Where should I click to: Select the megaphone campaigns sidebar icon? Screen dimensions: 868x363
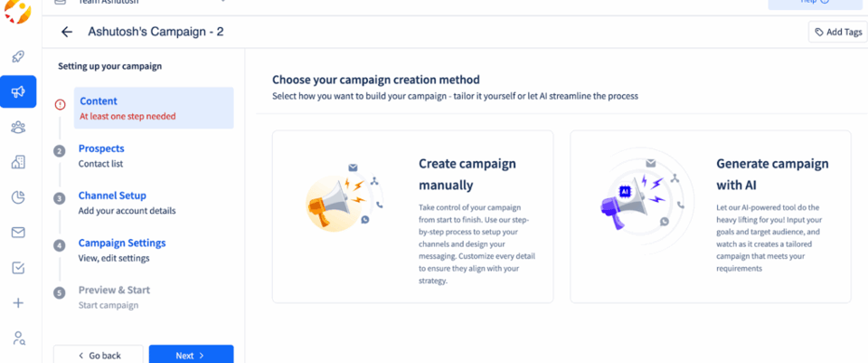coord(18,91)
